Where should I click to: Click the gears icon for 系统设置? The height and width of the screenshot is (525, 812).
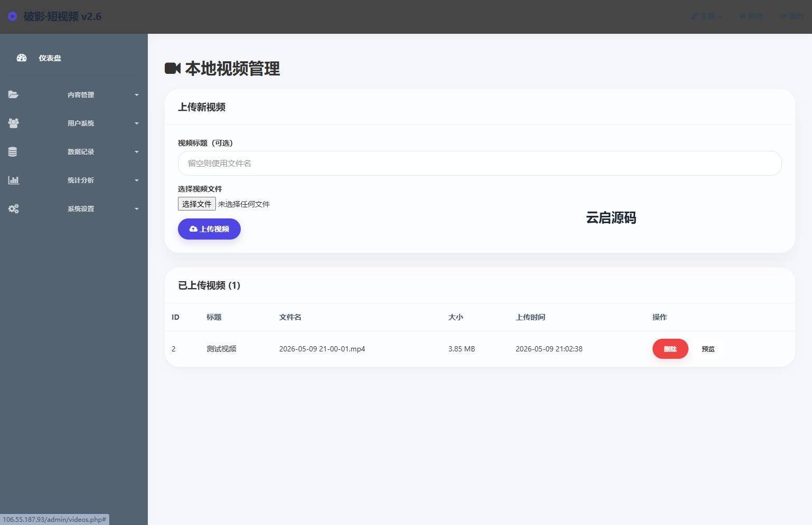tap(13, 208)
